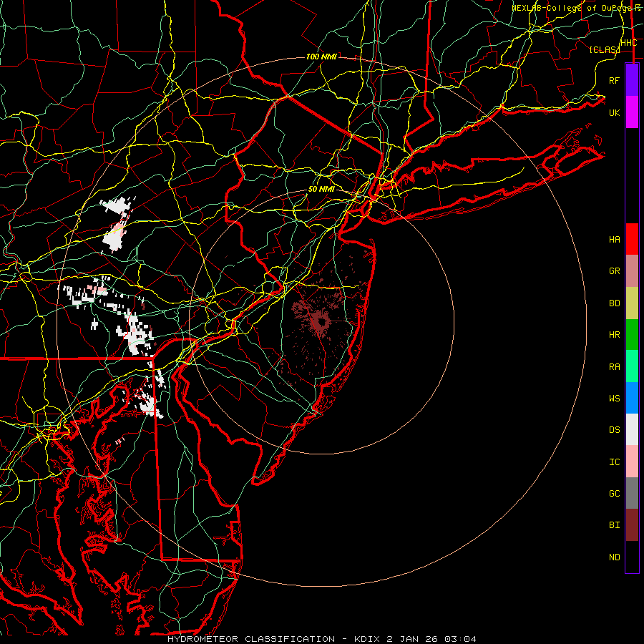Viewport: 644px width, 644px height.
Task: Click the RA legend label
Action: pos(615,367)
